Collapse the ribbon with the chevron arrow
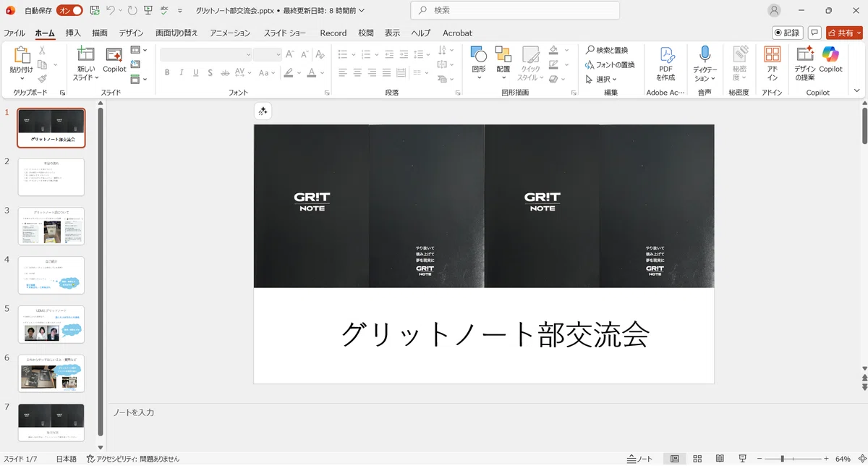 pyautogui.click(x=857, y=91)
